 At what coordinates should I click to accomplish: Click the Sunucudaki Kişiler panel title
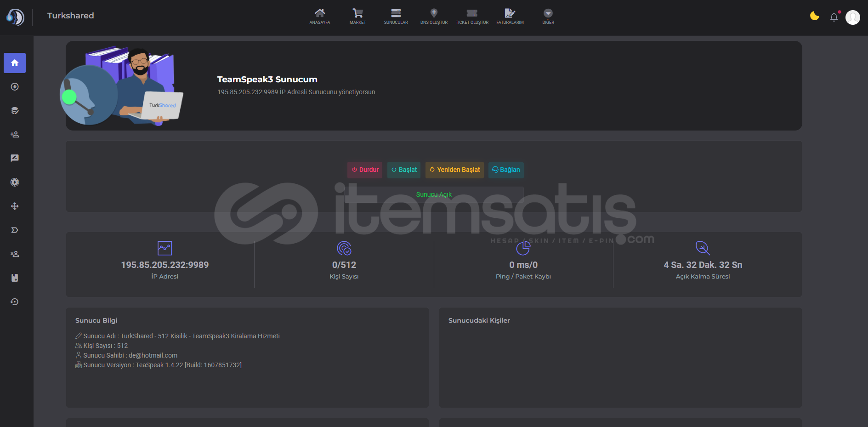(x=479, y=320)
